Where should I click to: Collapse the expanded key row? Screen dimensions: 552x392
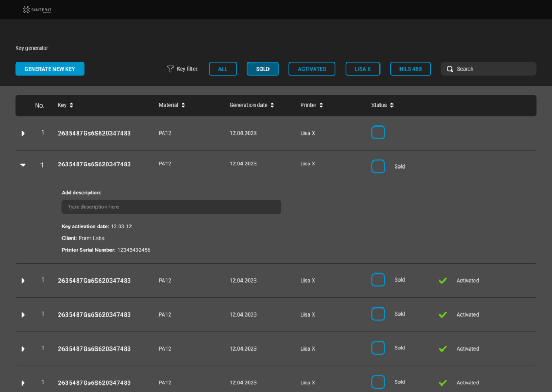[x=23, y=165]
